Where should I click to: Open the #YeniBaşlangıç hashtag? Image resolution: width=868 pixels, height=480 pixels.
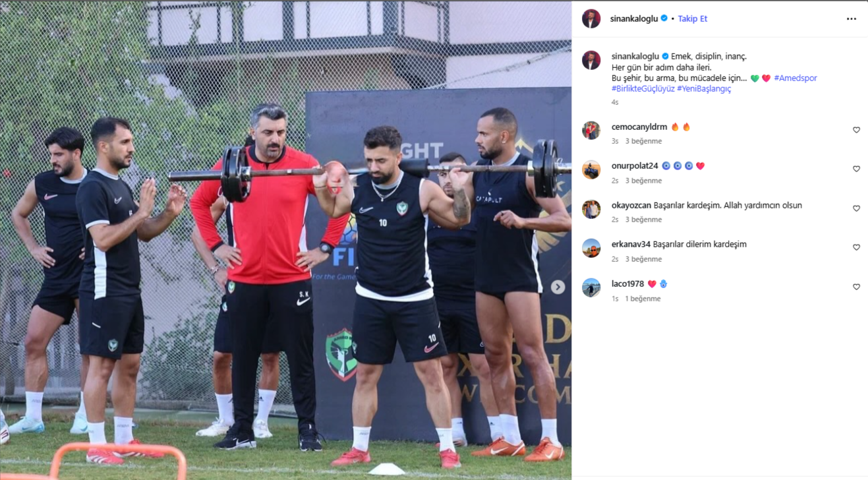point(704,88)
